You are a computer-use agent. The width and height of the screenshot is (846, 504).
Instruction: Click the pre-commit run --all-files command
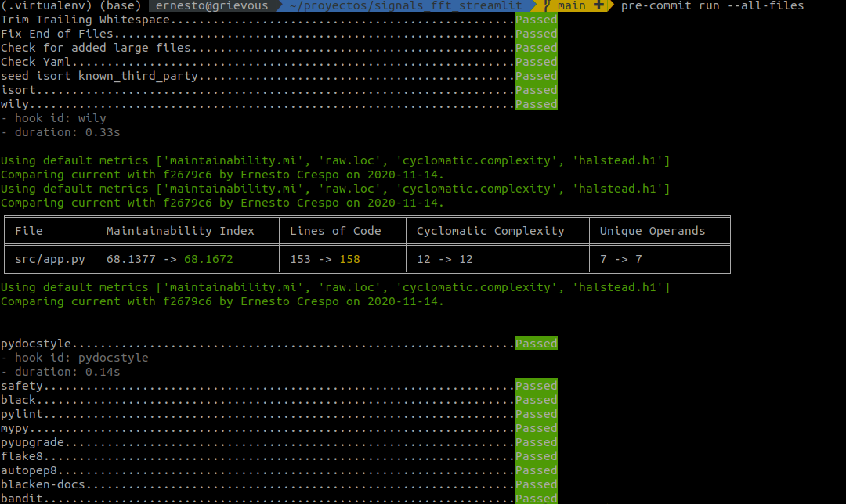pyautogui.click(x=712, y=6)
